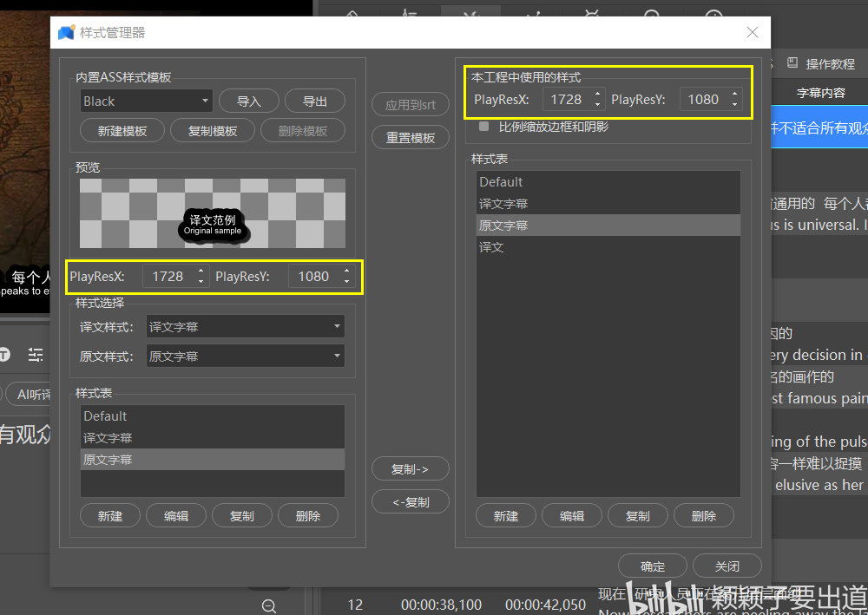Decrease PlayResX below the preview
Image resolution: width=868 pixels, height=615 pixels.
point(201,282)
